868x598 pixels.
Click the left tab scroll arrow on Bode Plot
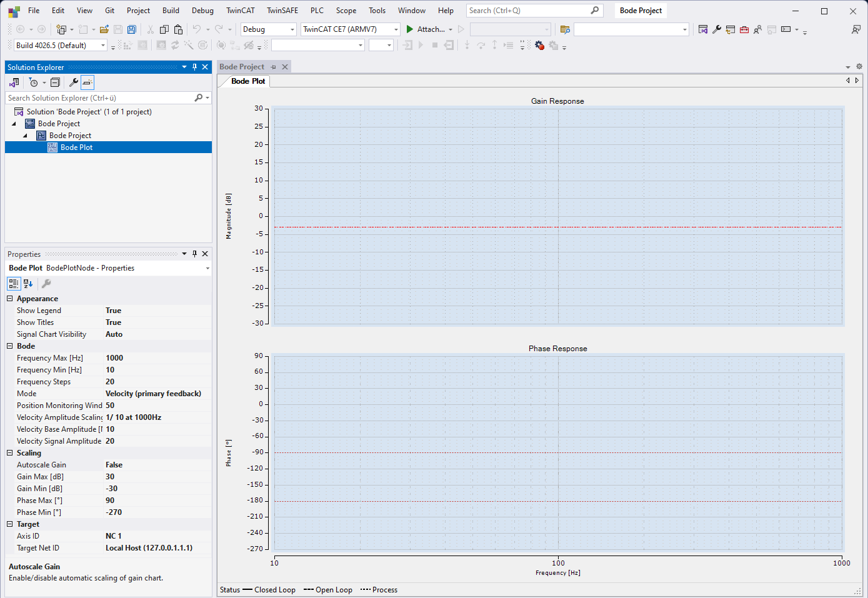[x=848, y=80]
